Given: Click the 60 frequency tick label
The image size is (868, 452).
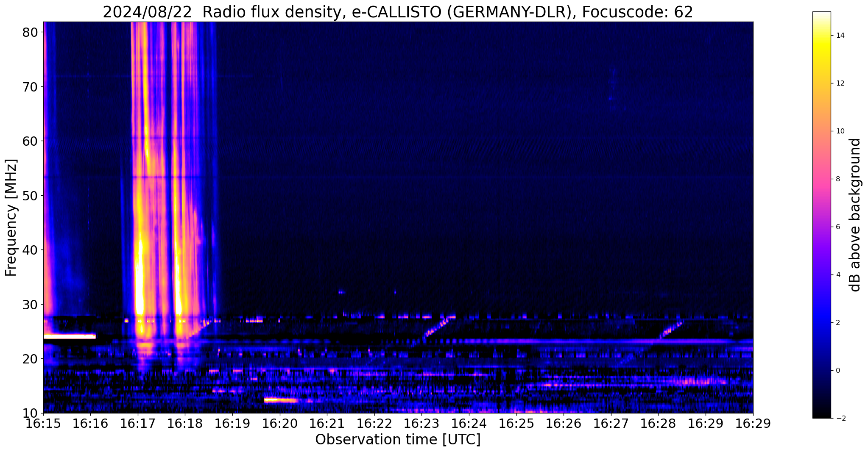Looking at the screenshot, I should point(31,141).
